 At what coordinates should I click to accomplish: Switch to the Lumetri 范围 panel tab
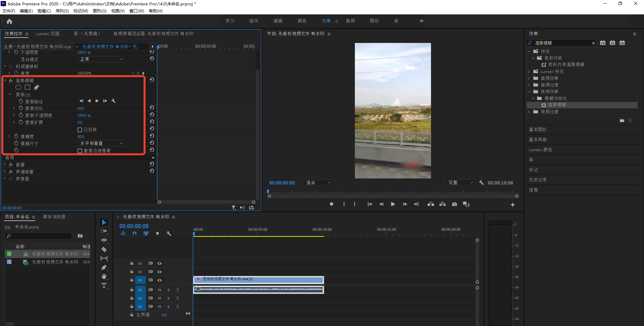tap(48, 34)
